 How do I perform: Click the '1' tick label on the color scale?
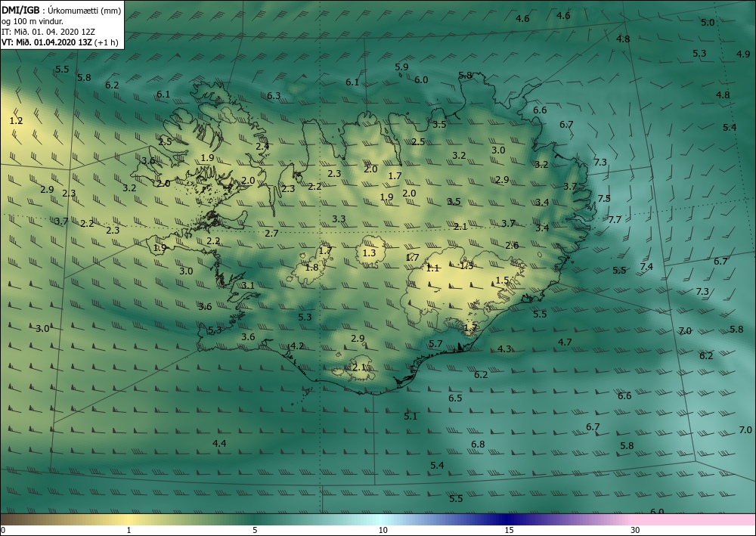point(129,530)
